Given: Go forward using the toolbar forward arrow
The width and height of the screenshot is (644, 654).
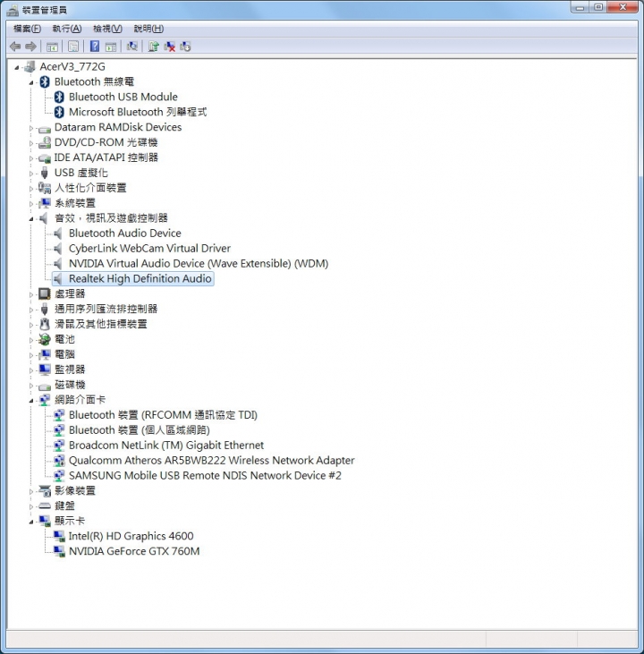Looking at the screenshot, I should click(30, 47).
